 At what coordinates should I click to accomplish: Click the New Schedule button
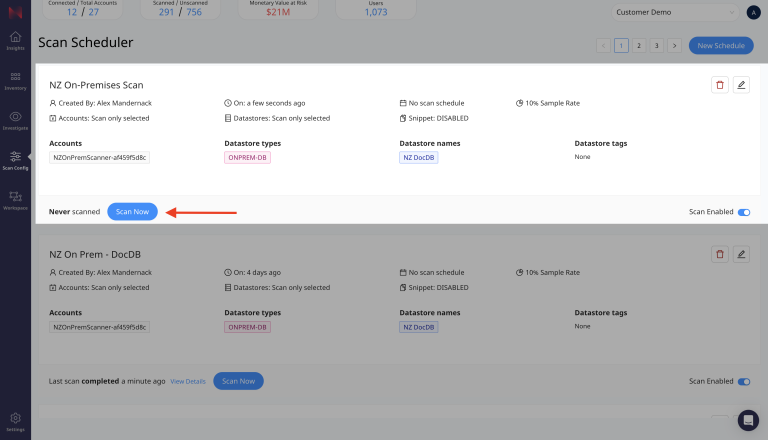pos(720,45)
